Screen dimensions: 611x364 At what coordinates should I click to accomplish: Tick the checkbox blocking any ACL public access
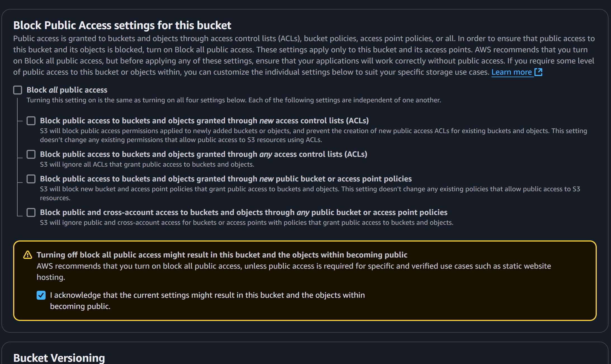[31, 154]
